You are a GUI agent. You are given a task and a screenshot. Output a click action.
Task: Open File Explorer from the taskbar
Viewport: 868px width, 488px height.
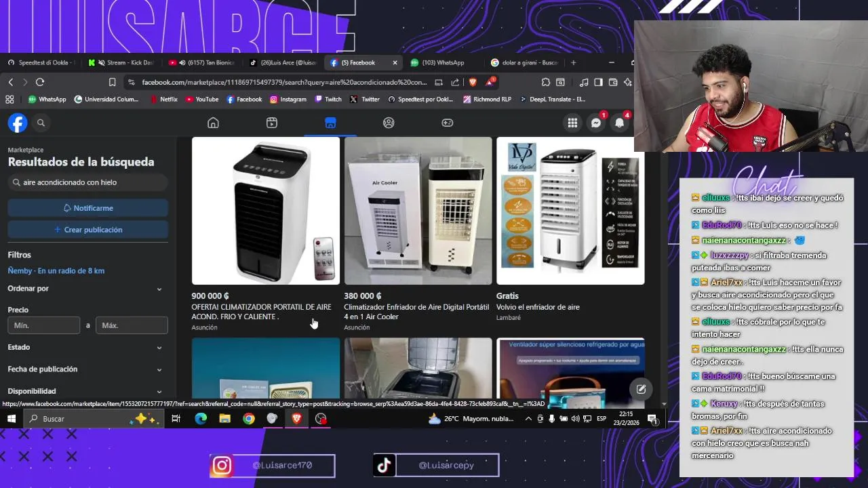click(x=224, y=419)
